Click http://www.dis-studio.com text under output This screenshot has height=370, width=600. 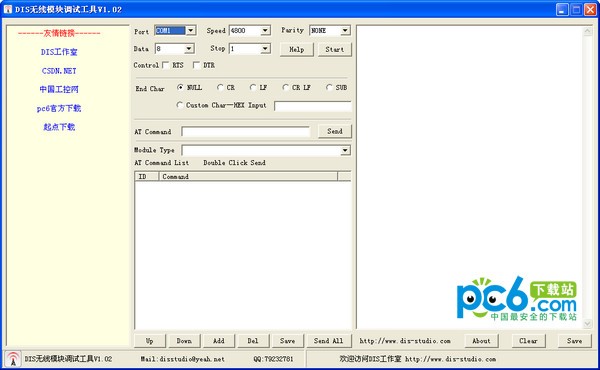click(405, 341)
